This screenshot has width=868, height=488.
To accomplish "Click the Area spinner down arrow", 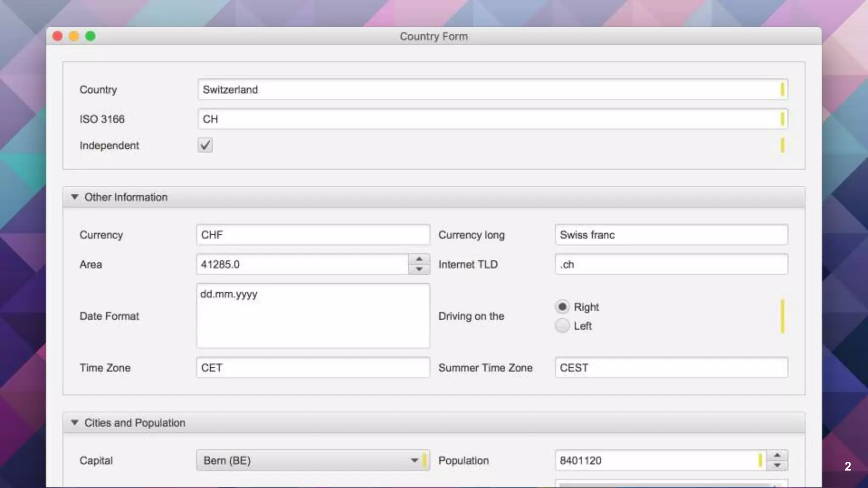I will 419,269.
